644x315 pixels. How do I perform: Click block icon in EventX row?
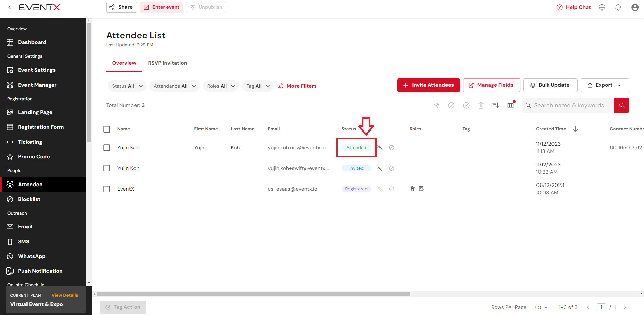pos(391,189)
